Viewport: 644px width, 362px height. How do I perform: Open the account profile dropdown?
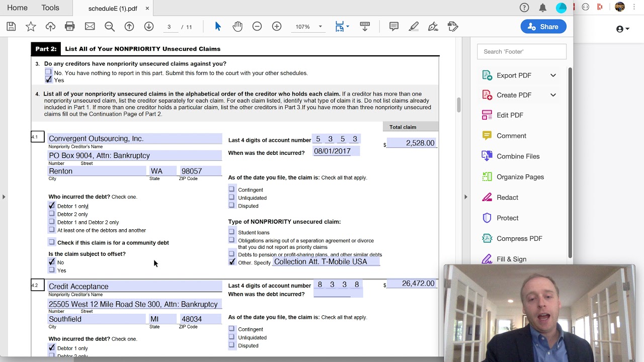coord(622,29)
